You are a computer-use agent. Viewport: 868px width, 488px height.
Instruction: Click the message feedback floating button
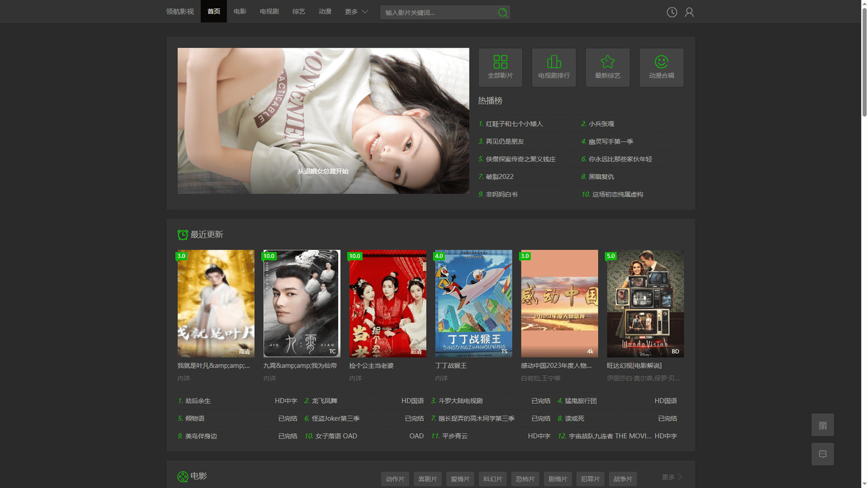pyautogui.click(x=823, y=454)
